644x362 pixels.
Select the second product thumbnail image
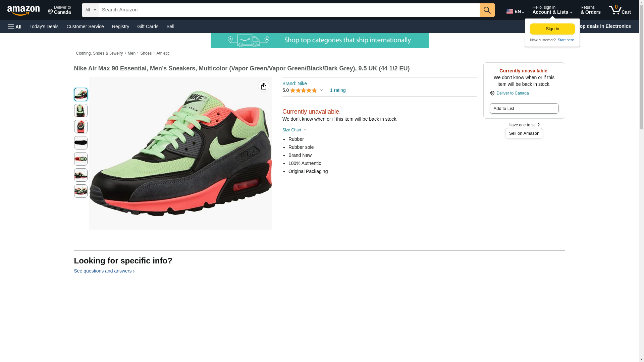(x=80, y=111)
